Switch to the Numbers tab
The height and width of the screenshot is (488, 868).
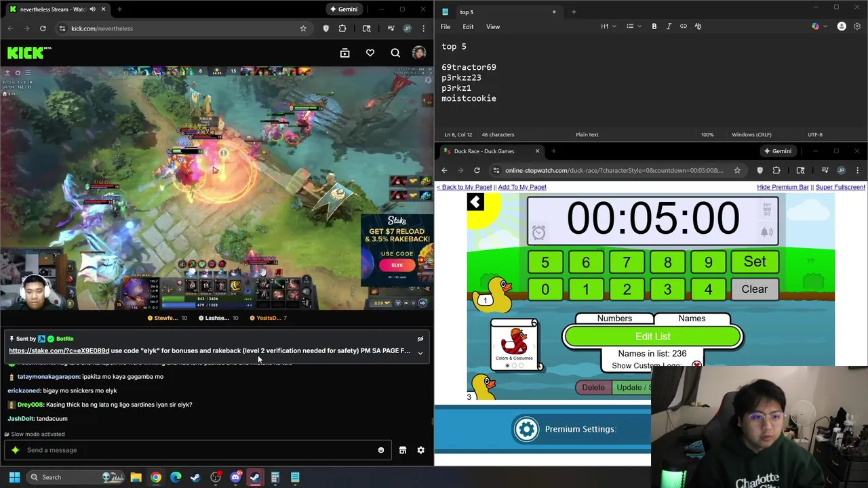click(614, 319)
